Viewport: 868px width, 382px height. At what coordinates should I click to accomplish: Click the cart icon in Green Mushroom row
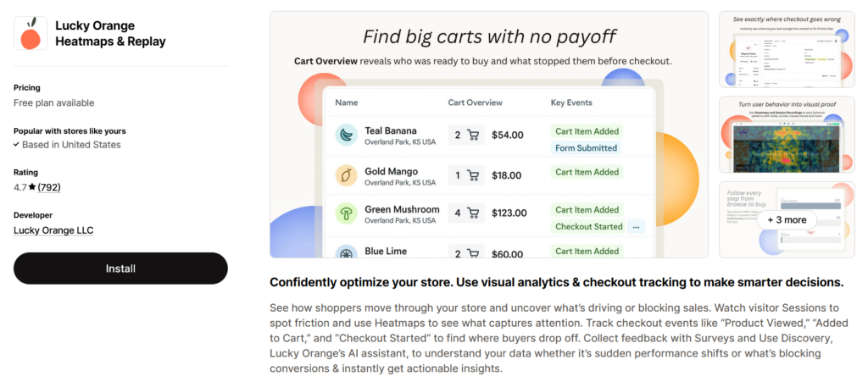coord(474,213)
